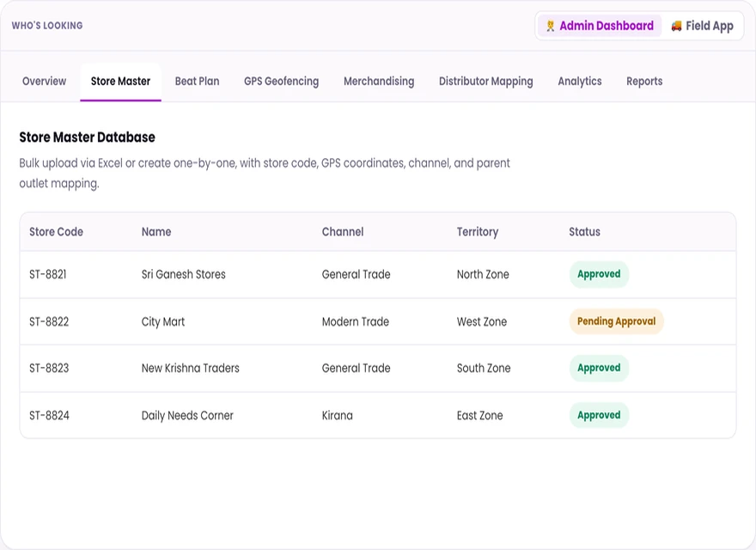
Task: Select store code ST-8821
Action: (48, 274)
